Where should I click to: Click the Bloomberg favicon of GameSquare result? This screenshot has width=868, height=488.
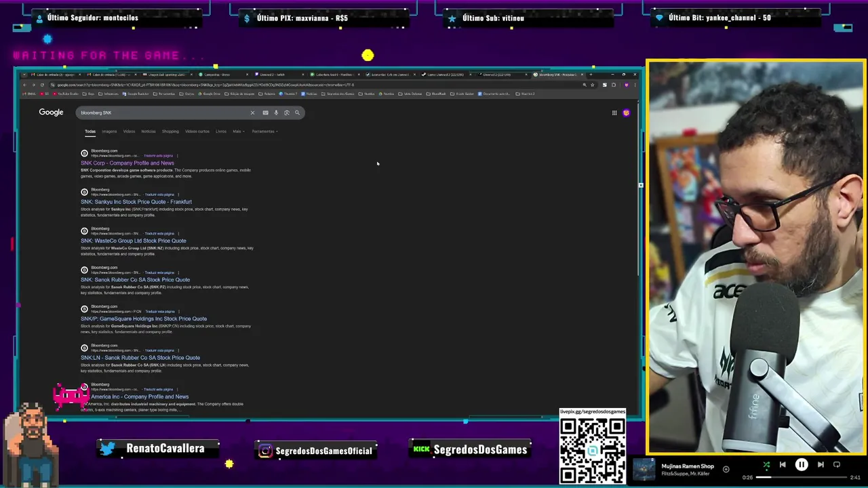click(x=84, y=309)
